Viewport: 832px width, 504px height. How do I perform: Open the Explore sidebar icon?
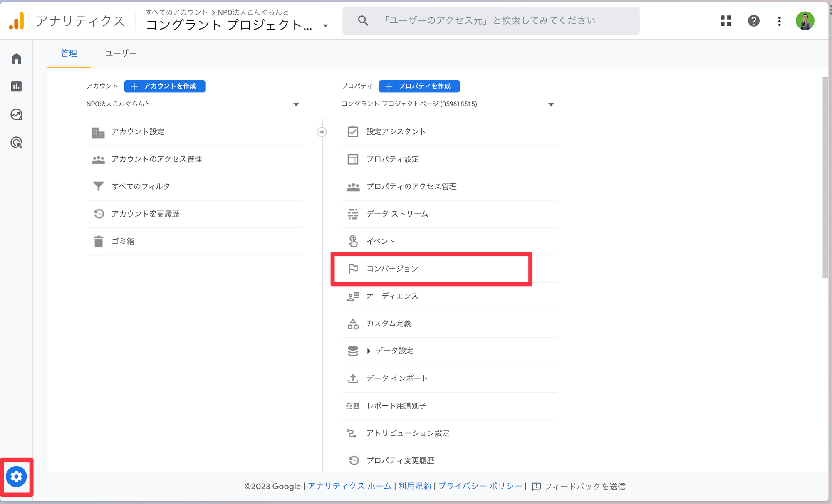pyautogui.click(x=16, y=114)
